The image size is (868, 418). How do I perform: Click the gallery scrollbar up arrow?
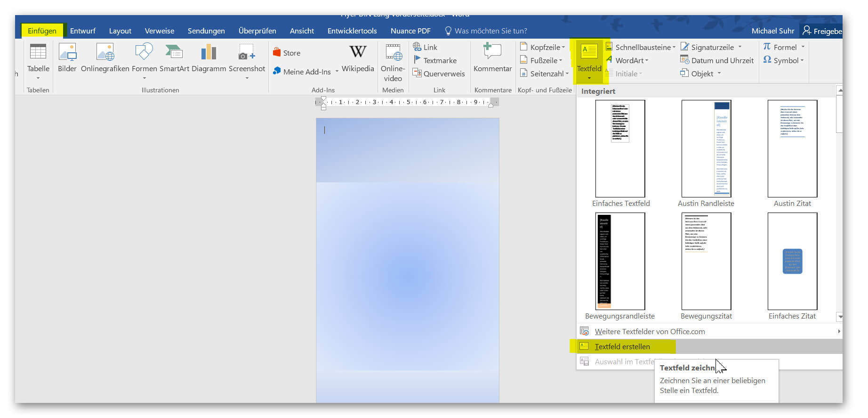pyautogui.click(x=840, y=90)
